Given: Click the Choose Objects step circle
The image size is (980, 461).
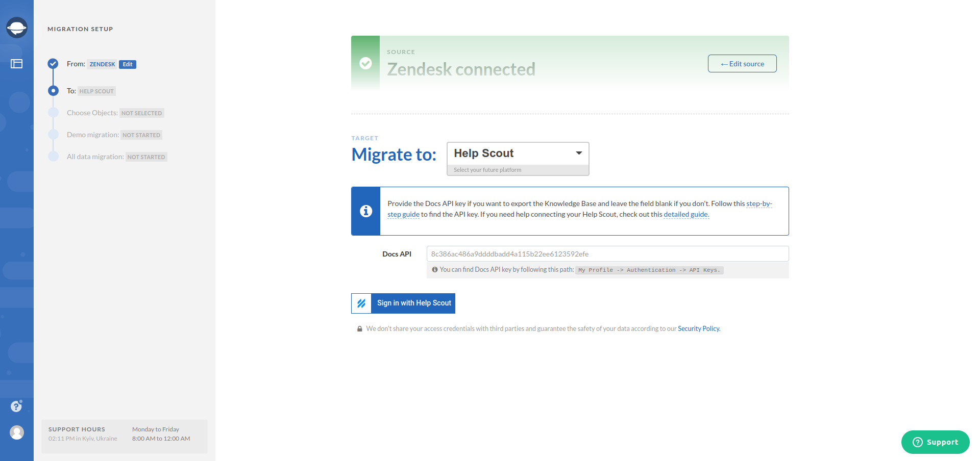Looking at the screenshot, I should (53, 113).
